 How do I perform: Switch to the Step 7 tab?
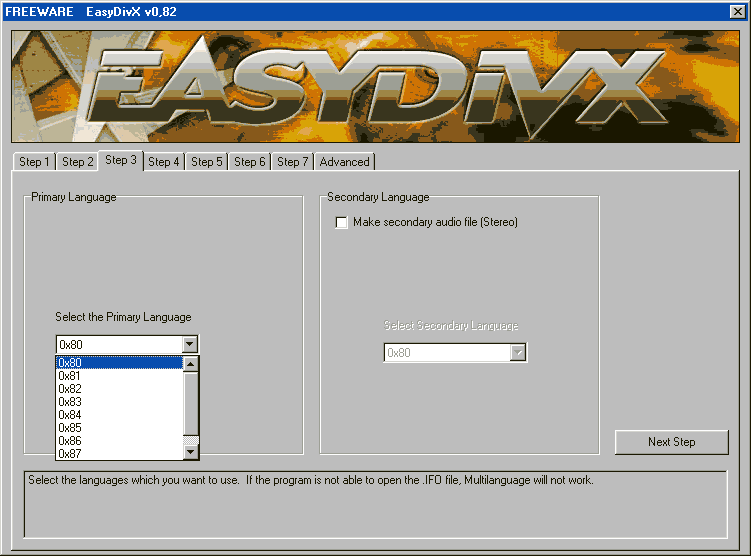[x=293, y=162]
